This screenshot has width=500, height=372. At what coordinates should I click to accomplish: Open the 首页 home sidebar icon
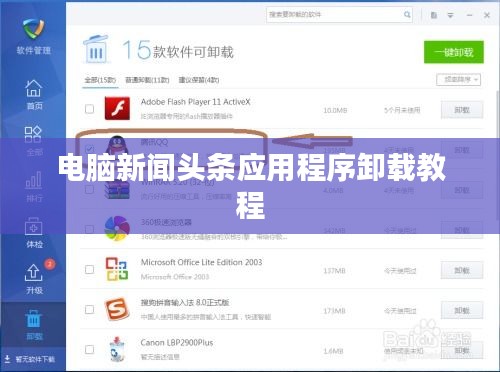34,94
